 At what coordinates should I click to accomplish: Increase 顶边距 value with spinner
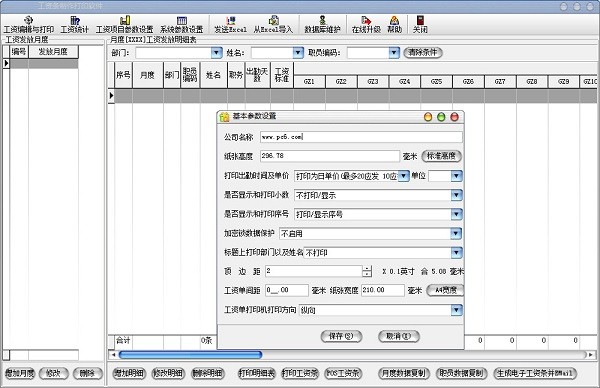[x=367, y=269]
